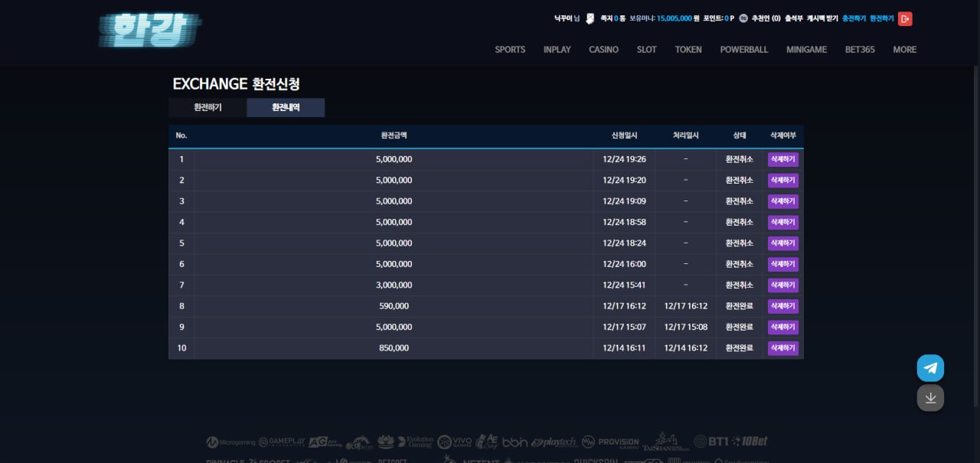Open the MINIGAME menu
The width and height of the screenshot is (980, 463).
coord(806,50)
